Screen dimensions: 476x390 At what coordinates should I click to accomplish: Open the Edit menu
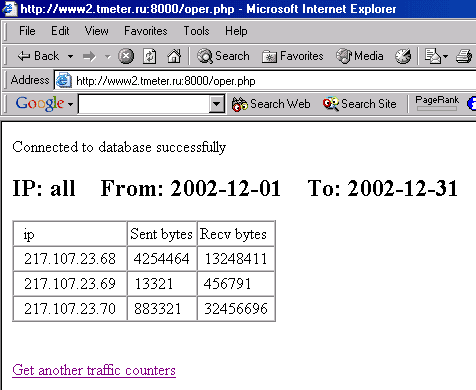[60, 31]
